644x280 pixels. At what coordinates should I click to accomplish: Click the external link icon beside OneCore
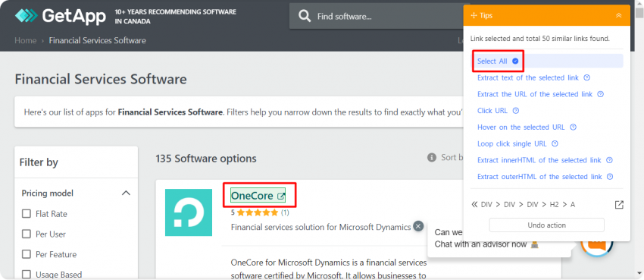[281, 196]
